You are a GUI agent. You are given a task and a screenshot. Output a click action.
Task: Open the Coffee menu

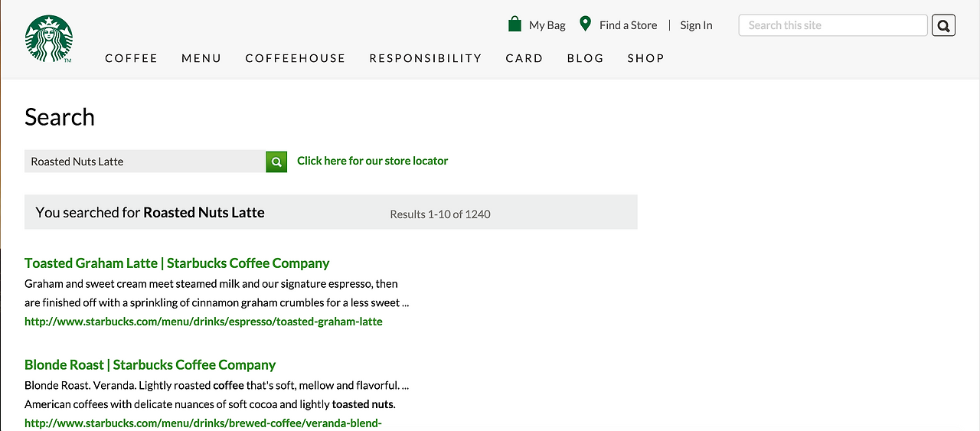click(131, 58)
